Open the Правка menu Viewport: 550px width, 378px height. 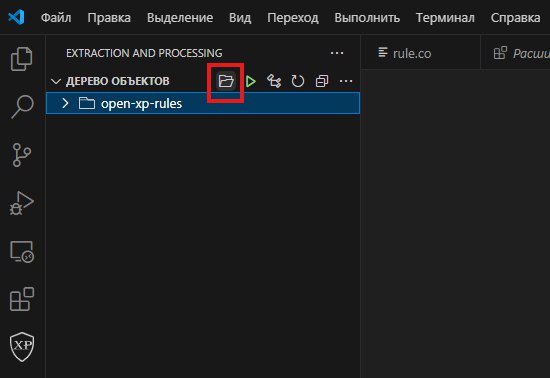pos(109,18)
